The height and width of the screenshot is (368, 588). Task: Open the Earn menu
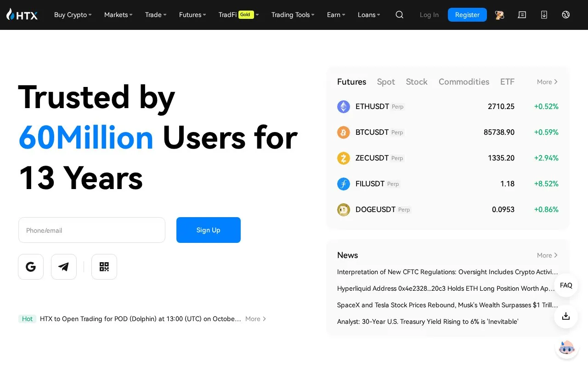(x=336, y=15)
